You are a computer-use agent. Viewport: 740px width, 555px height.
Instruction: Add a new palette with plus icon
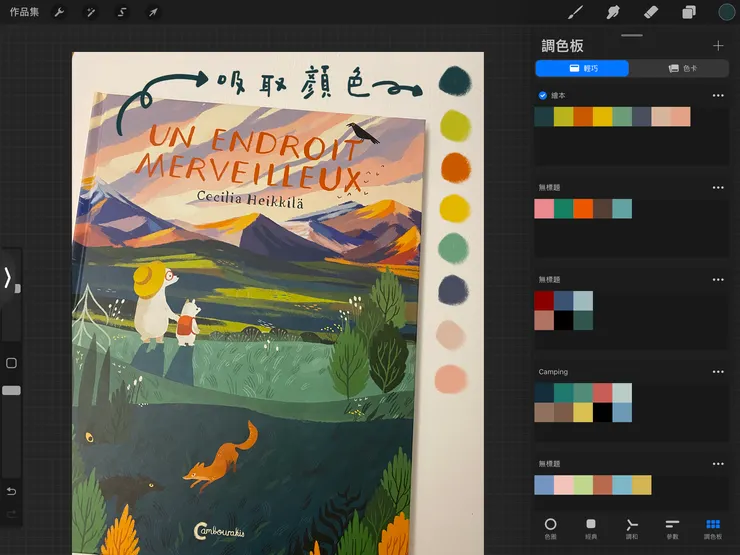[718, 46]
